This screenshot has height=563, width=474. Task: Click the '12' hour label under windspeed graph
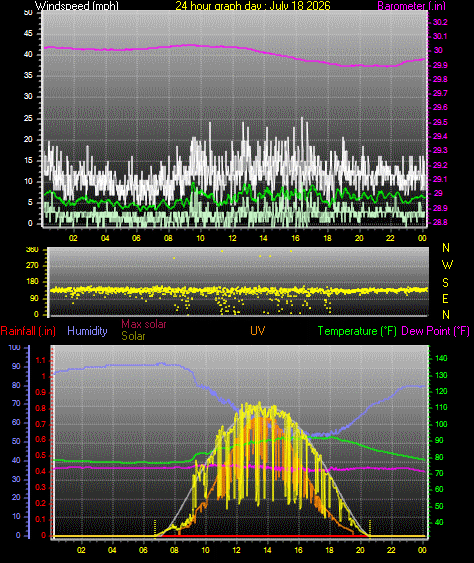232,238
